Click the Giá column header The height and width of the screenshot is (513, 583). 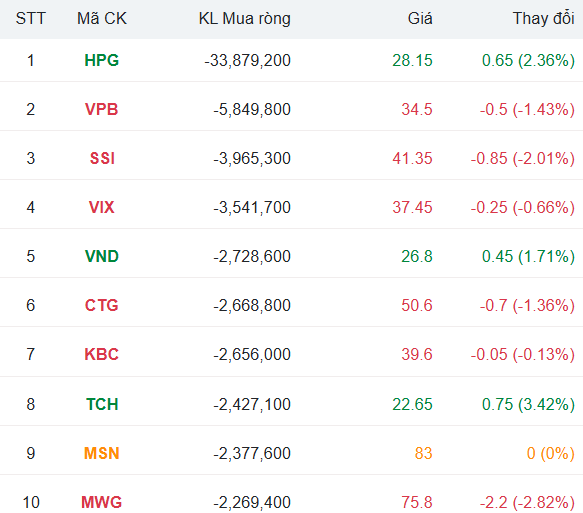[x=420, y=18]
